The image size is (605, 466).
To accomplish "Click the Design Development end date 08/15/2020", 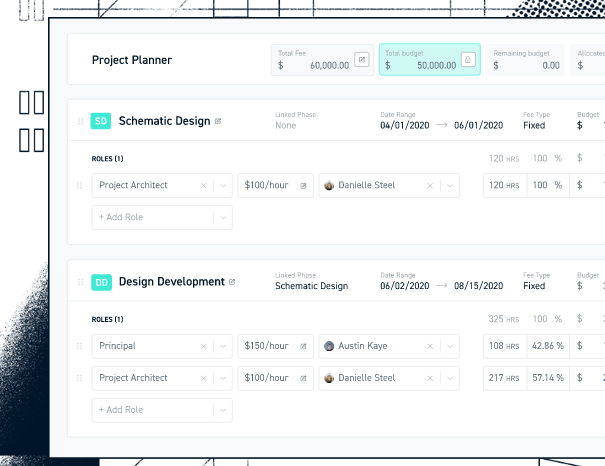I will [x=478, y=286].
